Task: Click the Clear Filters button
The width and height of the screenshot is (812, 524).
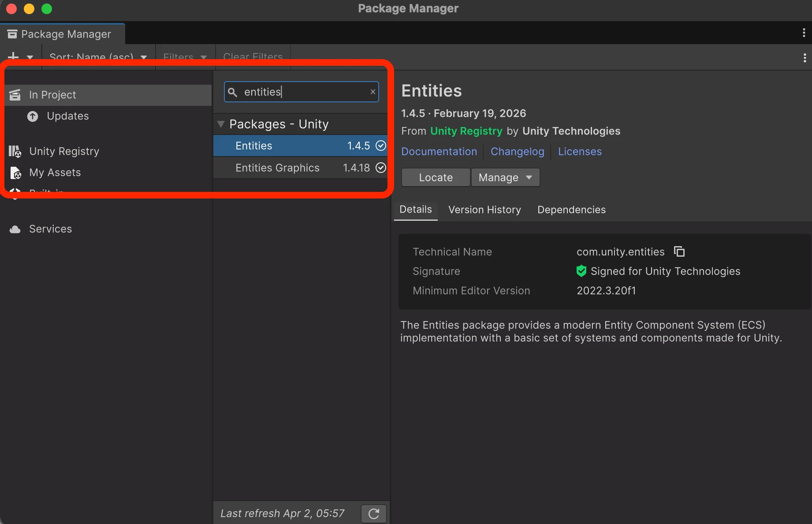Action: pyautogui.click(x=253, y=57)
